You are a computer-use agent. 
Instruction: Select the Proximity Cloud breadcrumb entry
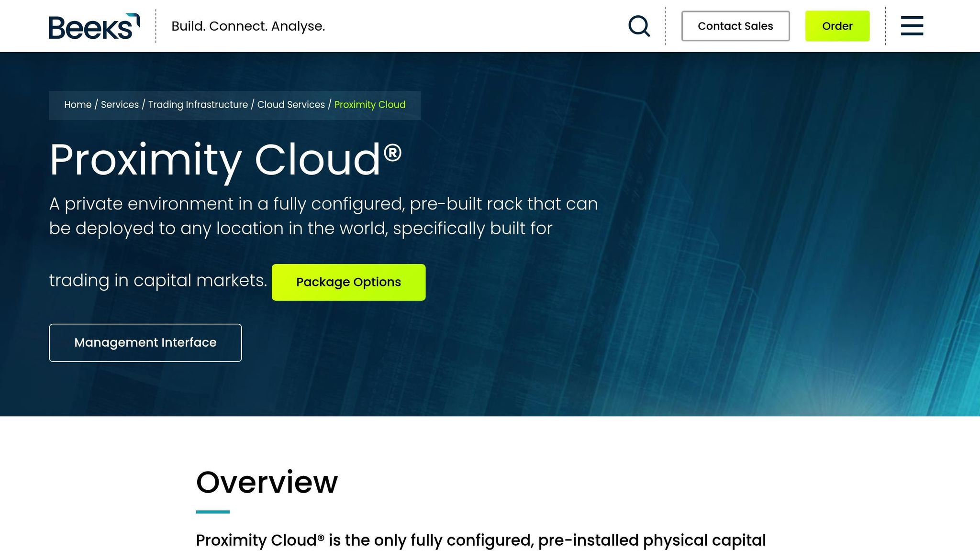tap(370, 104)
